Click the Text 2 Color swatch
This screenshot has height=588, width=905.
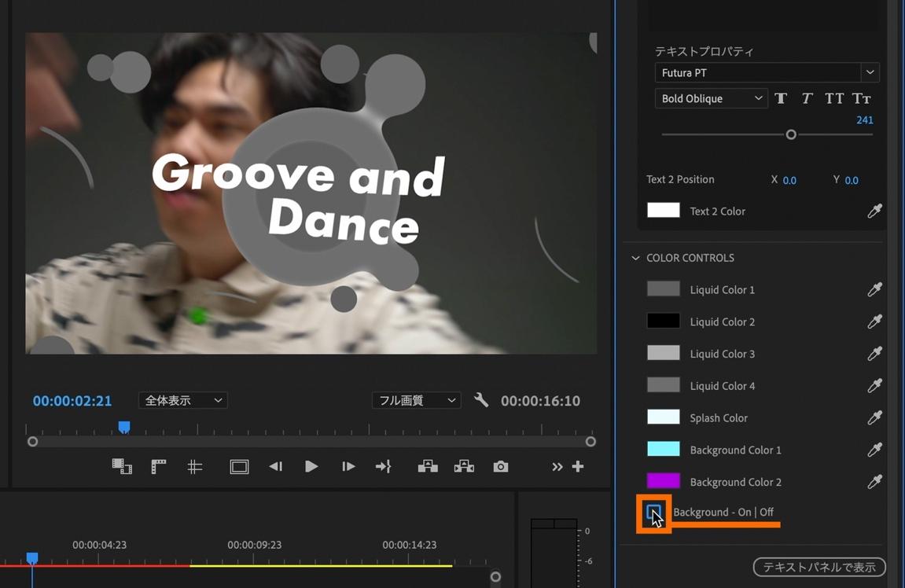coord(663,210)
